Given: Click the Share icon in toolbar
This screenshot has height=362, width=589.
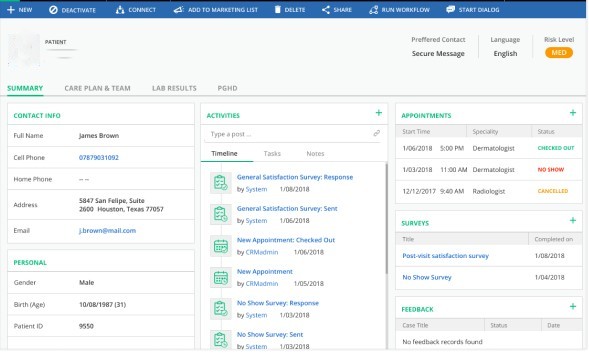Looking at the screenshot, I should pos(326,10).
